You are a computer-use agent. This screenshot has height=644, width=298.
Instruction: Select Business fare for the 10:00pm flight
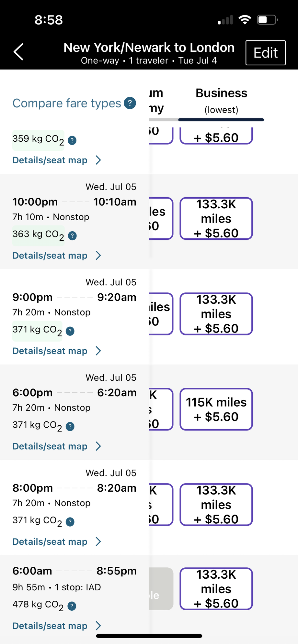pyautogui.click(x=216, y=218)
